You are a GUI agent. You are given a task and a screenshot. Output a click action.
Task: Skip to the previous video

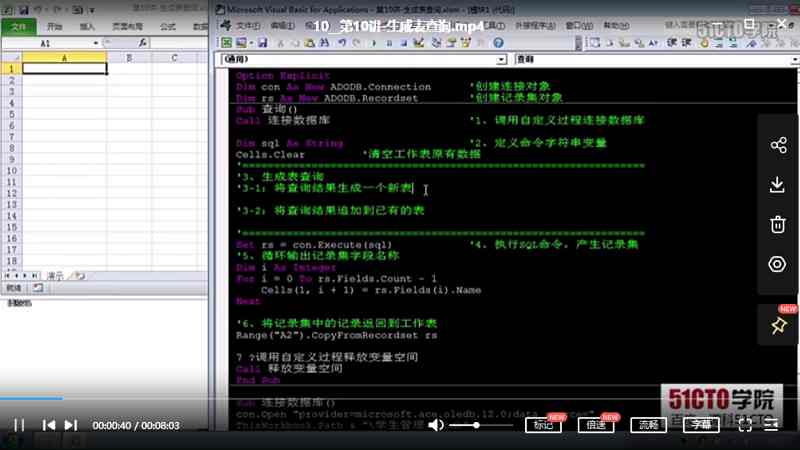click(x=48, y=425)
